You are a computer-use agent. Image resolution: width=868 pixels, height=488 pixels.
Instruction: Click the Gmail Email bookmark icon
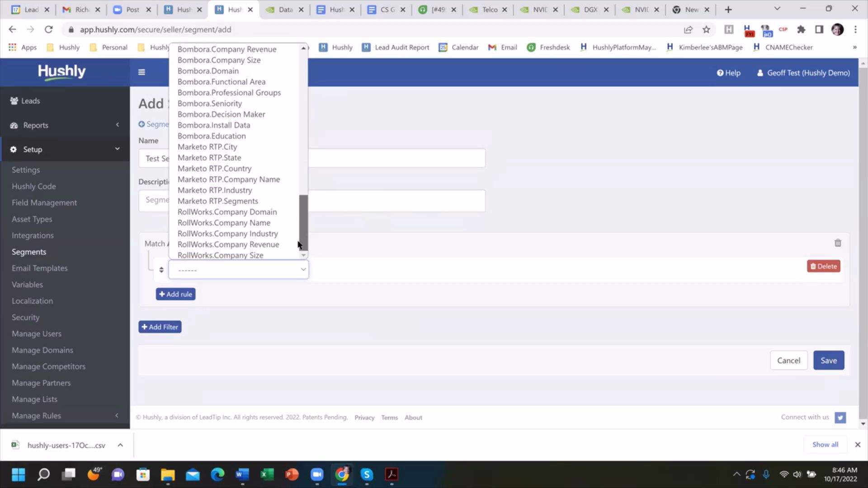[491, 47]
